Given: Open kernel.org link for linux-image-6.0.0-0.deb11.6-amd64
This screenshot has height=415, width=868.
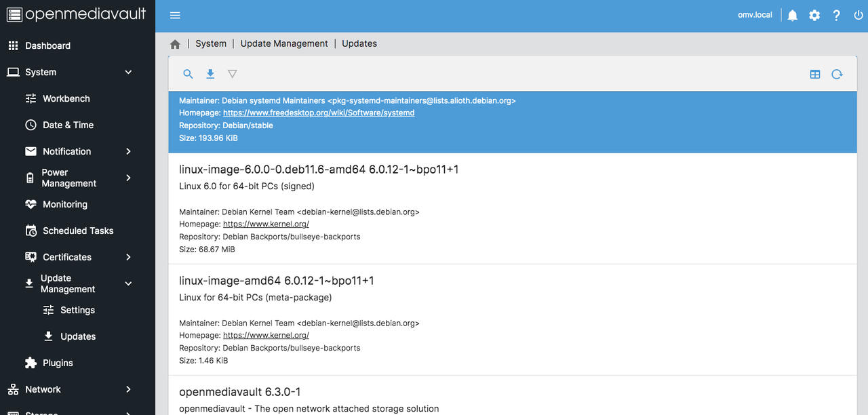Looking at the screenshot, I should click(x=266, y=224).
